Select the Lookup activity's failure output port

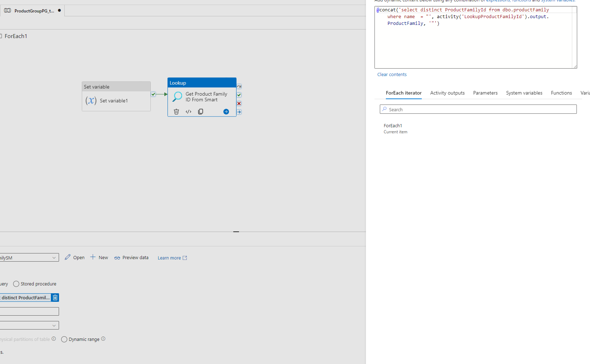pyautogui.click(x=239, y=103)
